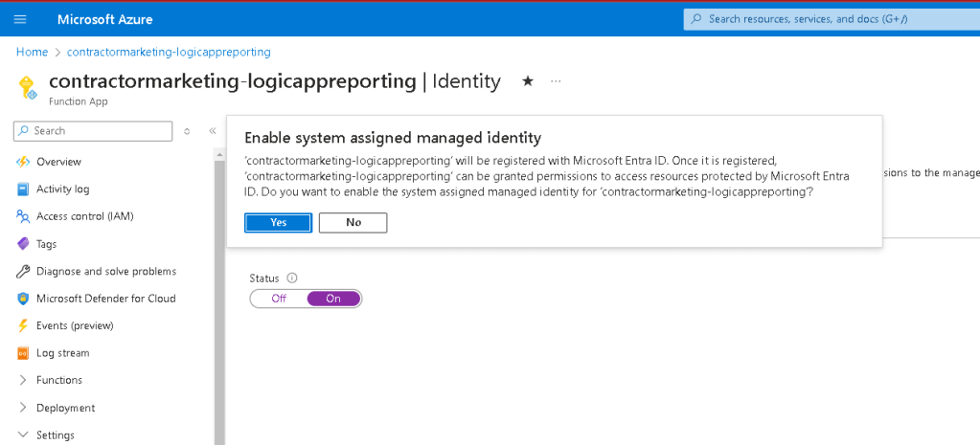This screenshot has height=445, width=980.
Task: Click the magnifier icon in global search bar
Action: pyautogui.click(x=695, y=19)
